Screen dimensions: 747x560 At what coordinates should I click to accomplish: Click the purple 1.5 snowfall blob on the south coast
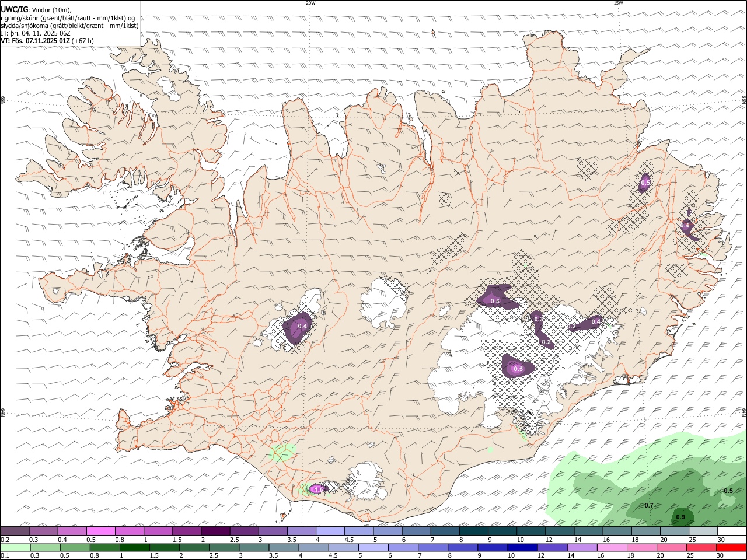(x=318, y=489)
